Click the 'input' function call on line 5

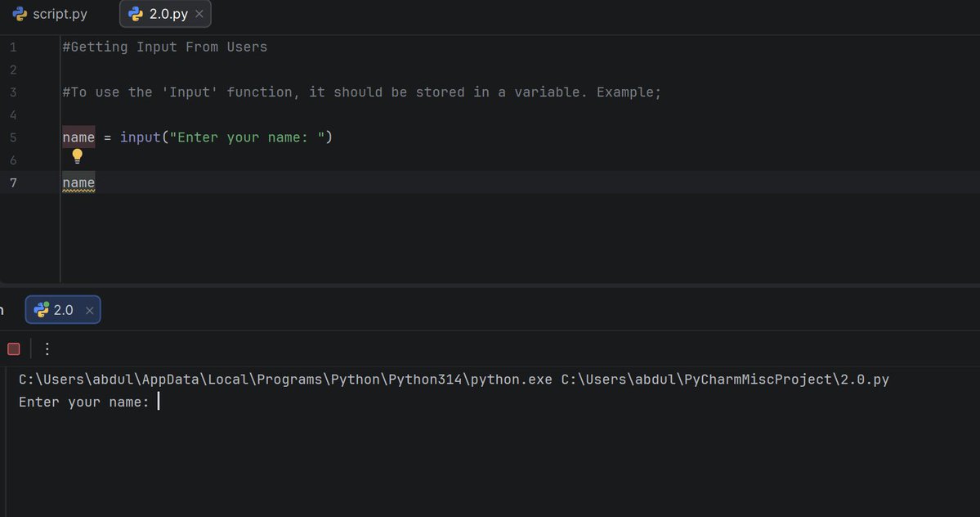tap(140, 137)
